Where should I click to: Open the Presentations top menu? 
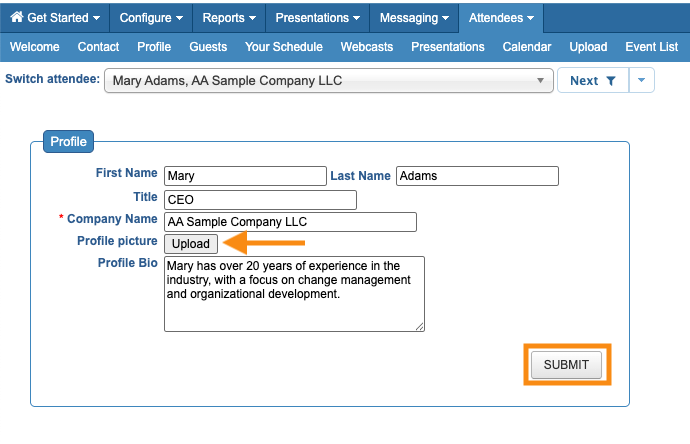pyautogui.click(x=317, y=18)
